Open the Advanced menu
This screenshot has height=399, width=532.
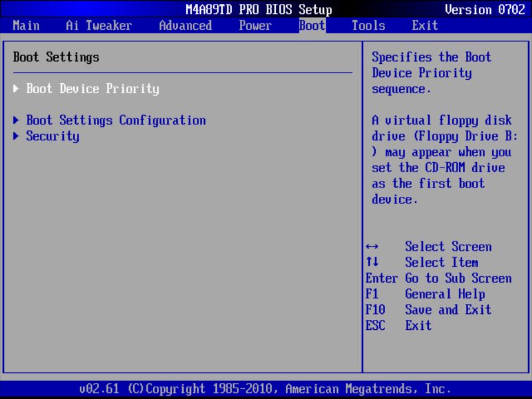(186, 25)
